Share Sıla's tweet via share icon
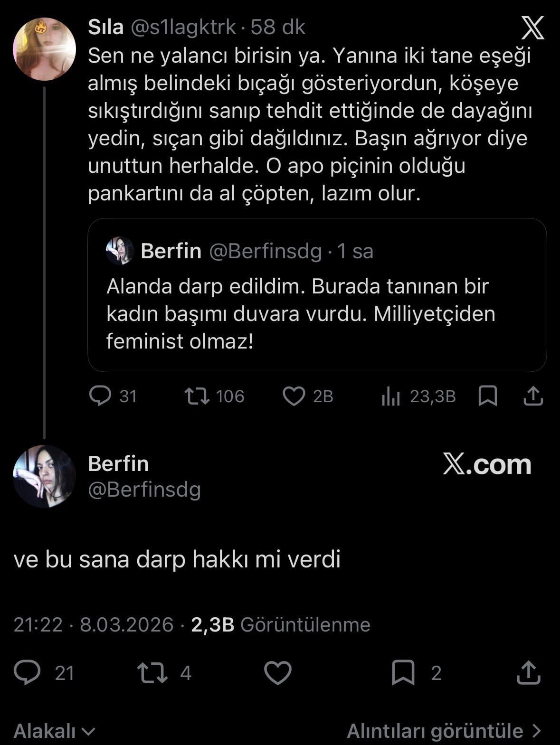The height and width of the screenshot is (745, 560). 533,396
